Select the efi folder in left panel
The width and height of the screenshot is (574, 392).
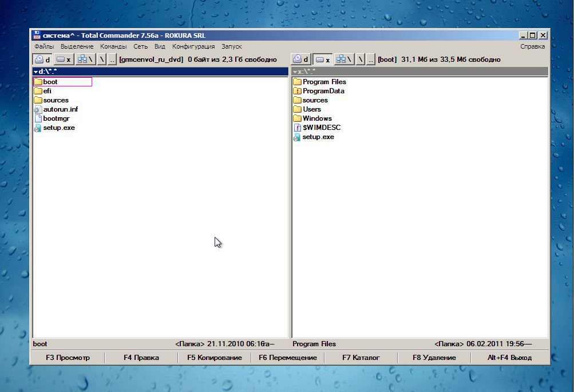[x=47, y=91]
